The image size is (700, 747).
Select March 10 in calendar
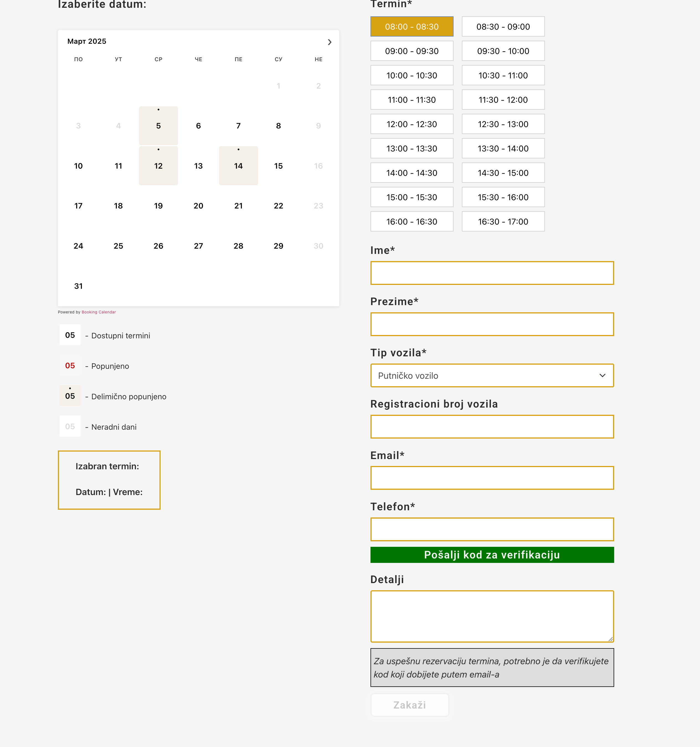pyautogui.click(x=78, y=166)
